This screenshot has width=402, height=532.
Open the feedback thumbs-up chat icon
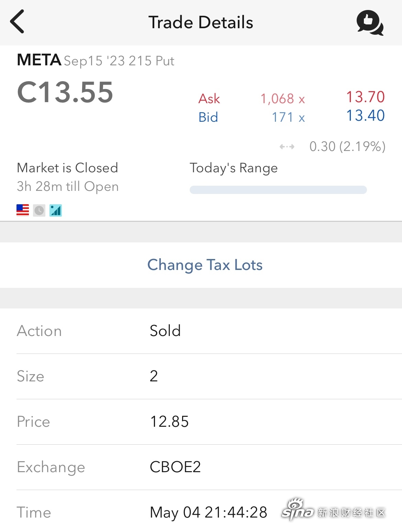370,23
